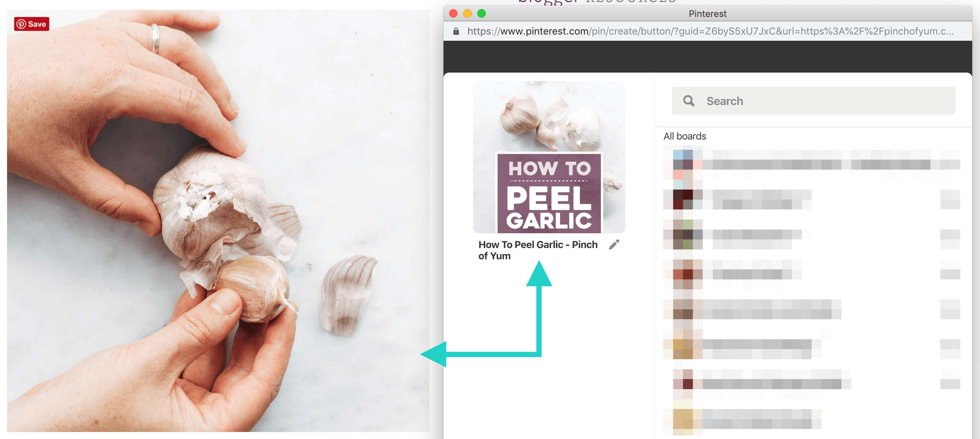Click the How To Peel Garlic title text
Viewport: 980px width, 439px height.
(x=534, y=249)
